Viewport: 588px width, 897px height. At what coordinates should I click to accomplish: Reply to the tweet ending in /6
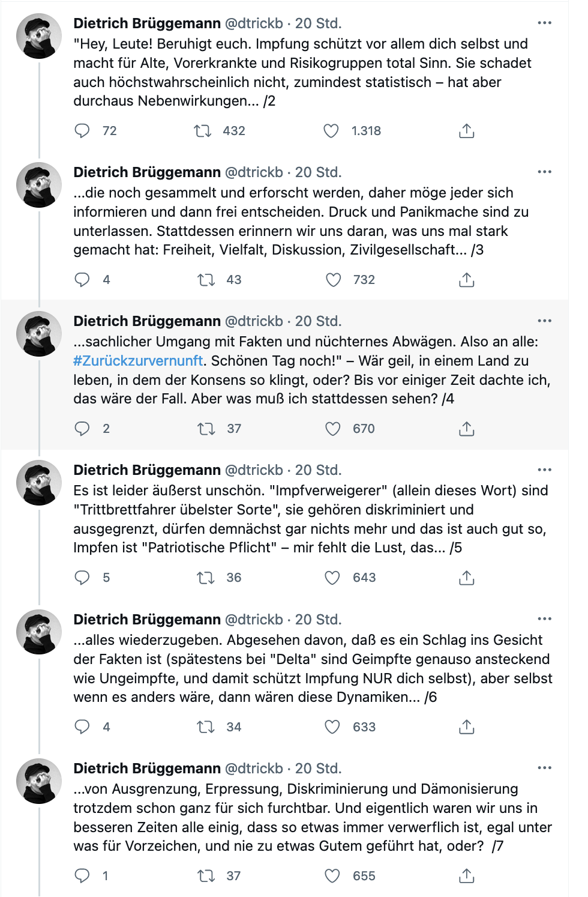pyautogui.click(x=82, y=727)
